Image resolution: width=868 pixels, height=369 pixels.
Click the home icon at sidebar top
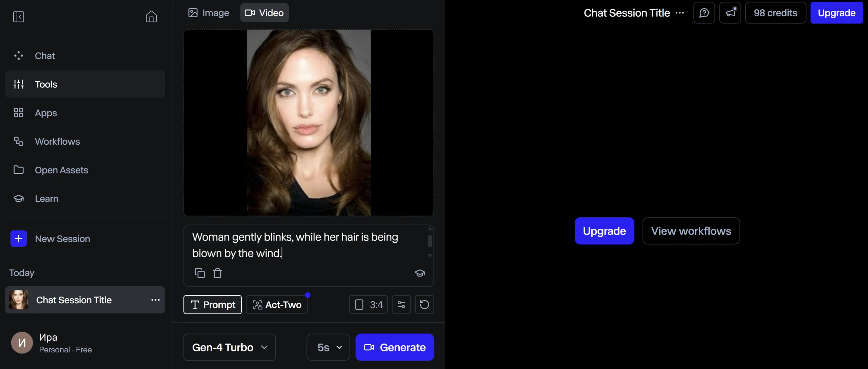coord(151,17)
